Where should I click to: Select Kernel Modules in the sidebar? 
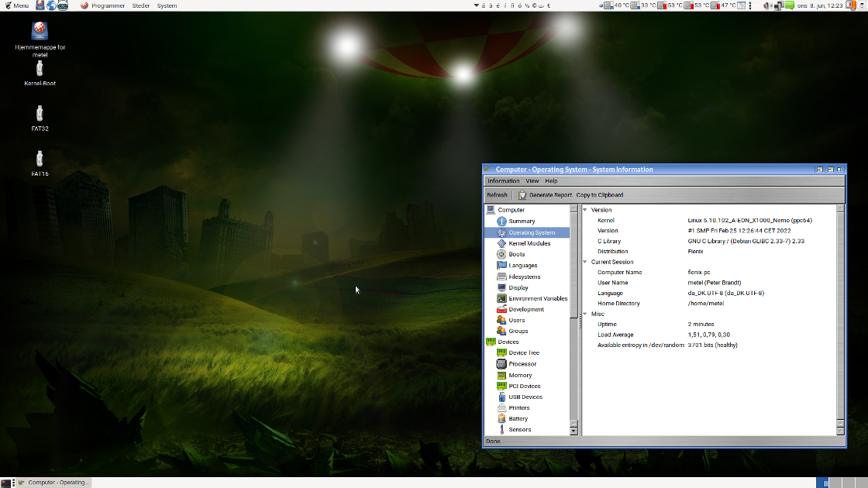coord(529,243)
